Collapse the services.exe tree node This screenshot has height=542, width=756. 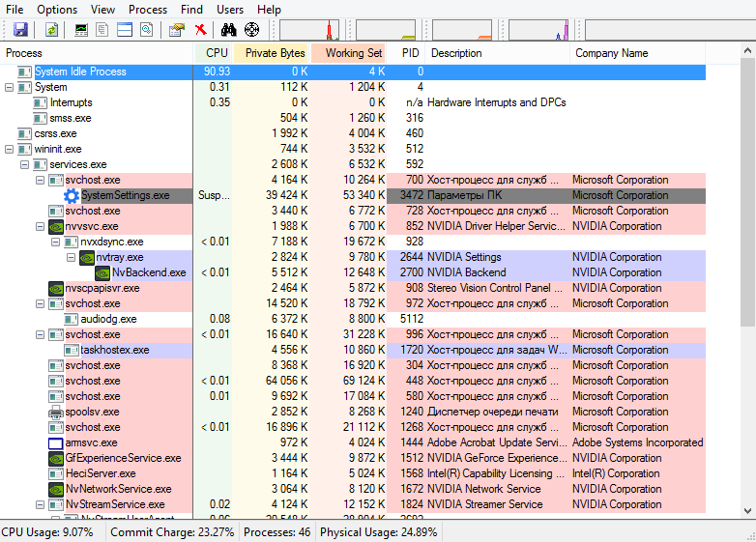tap(24, 164)
